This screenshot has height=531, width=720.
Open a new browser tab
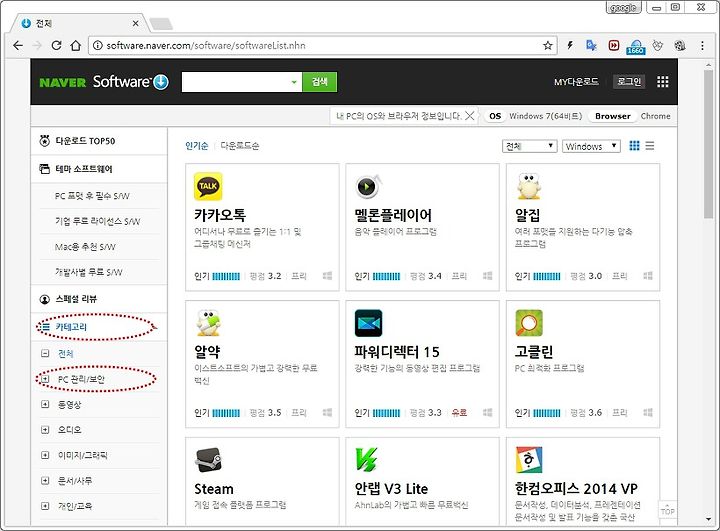coord(161,23)
